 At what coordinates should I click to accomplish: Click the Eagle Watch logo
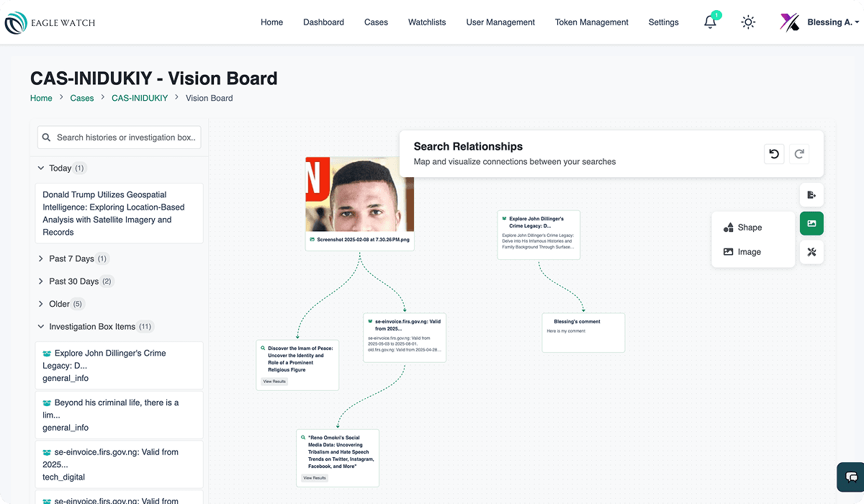click(50, 22)
